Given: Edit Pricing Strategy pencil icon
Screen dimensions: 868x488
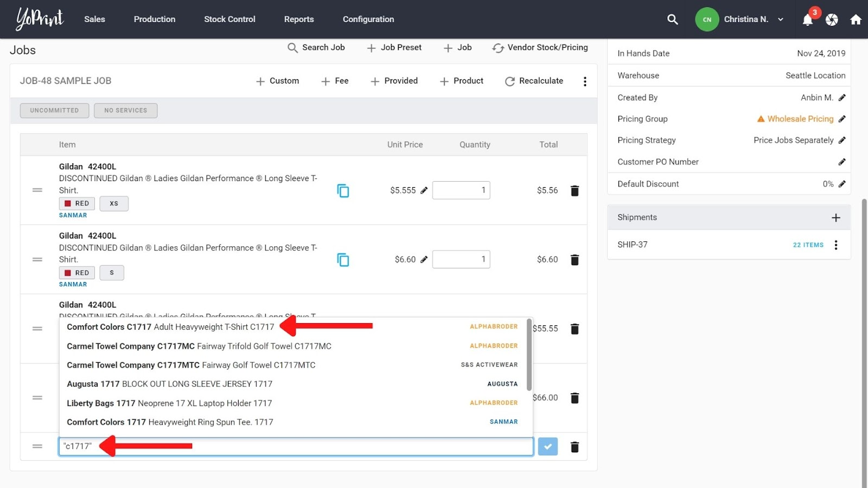Looking at the screenshot, I should pos(842,140).
